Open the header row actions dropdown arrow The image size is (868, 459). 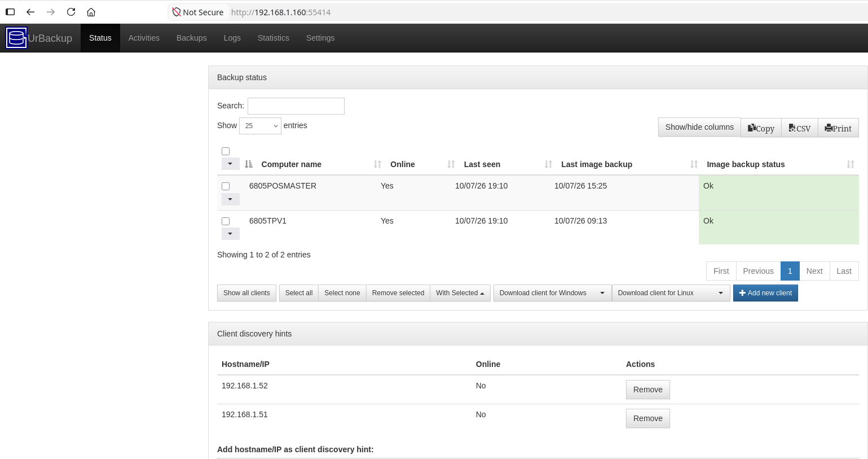230,164
